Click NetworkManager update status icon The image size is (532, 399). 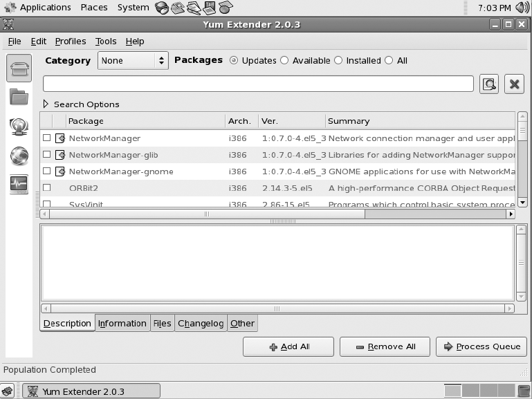pyautogui.click(x=60, y=138)
